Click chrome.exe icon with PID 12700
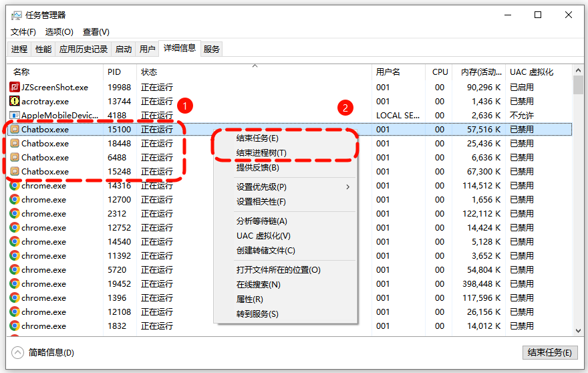Screen dimensions: 588x373 (x=14, y=200)
